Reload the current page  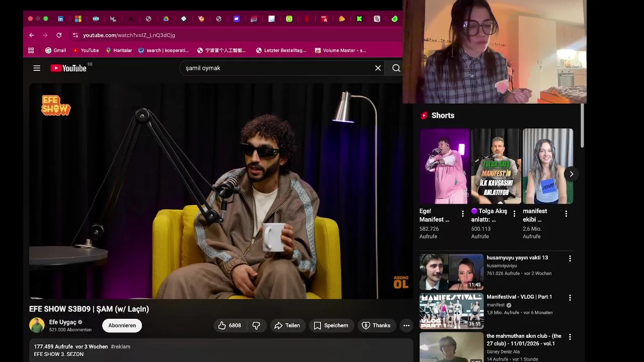point(59,35)
